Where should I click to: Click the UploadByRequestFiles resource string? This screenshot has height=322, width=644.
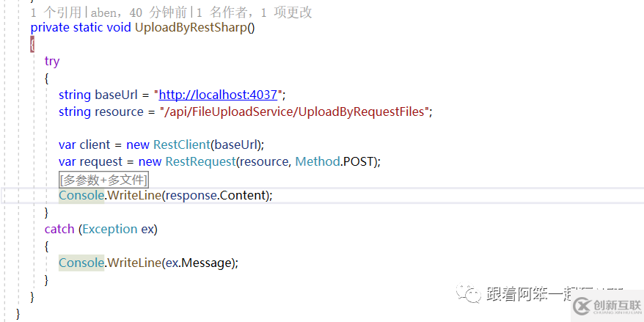[295, 111]
